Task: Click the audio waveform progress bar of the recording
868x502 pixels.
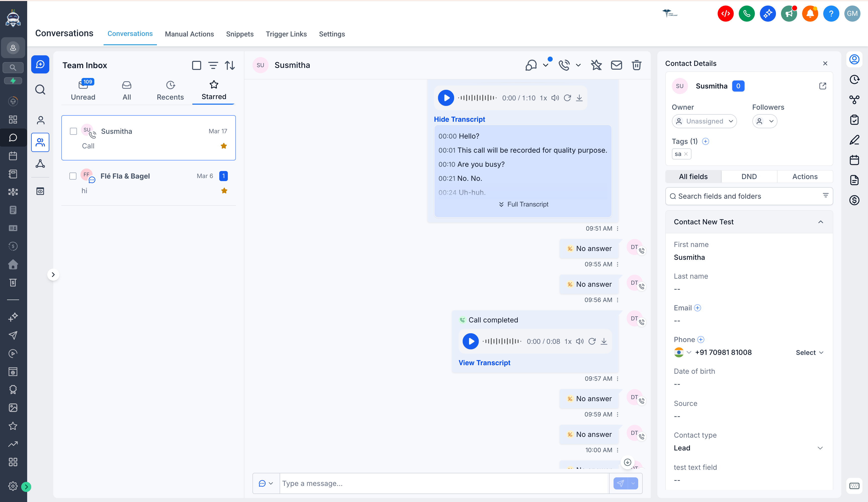Action: [x=478, y=98]
